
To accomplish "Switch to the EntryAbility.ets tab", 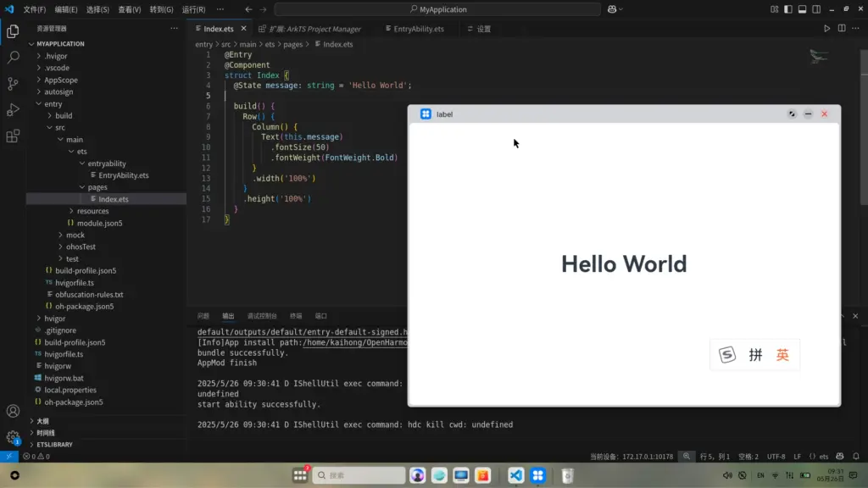I will (418, 29).
